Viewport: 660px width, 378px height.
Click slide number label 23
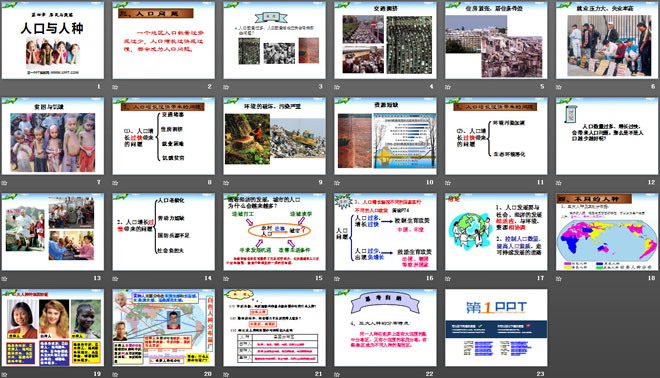point(540,373)
